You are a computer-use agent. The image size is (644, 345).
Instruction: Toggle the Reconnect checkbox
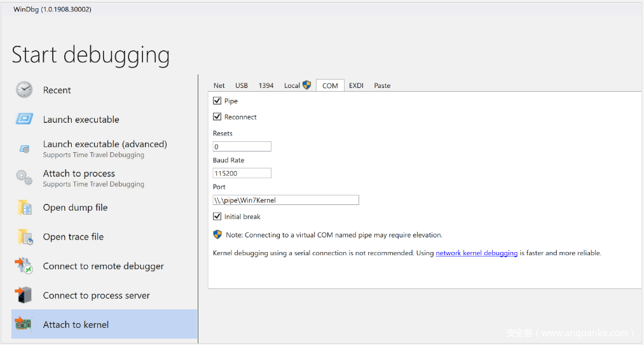(x=217, y=117)
